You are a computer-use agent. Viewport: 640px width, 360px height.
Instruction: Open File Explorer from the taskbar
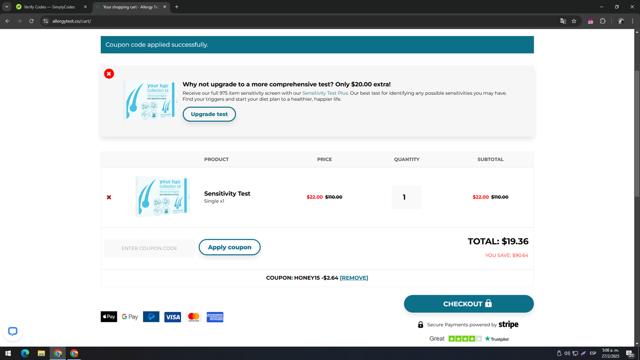point(41,353)
